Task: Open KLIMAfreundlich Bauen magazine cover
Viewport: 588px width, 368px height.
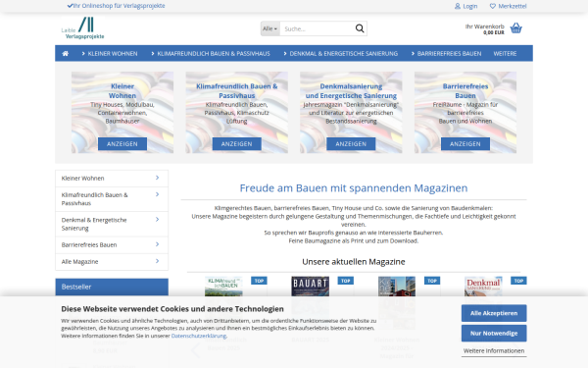Action: (x=223, y=287)
